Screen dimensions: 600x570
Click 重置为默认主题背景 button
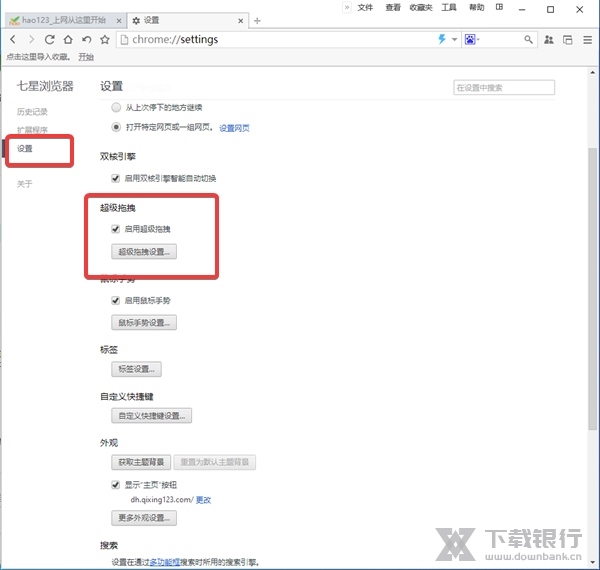click(215, 462)
